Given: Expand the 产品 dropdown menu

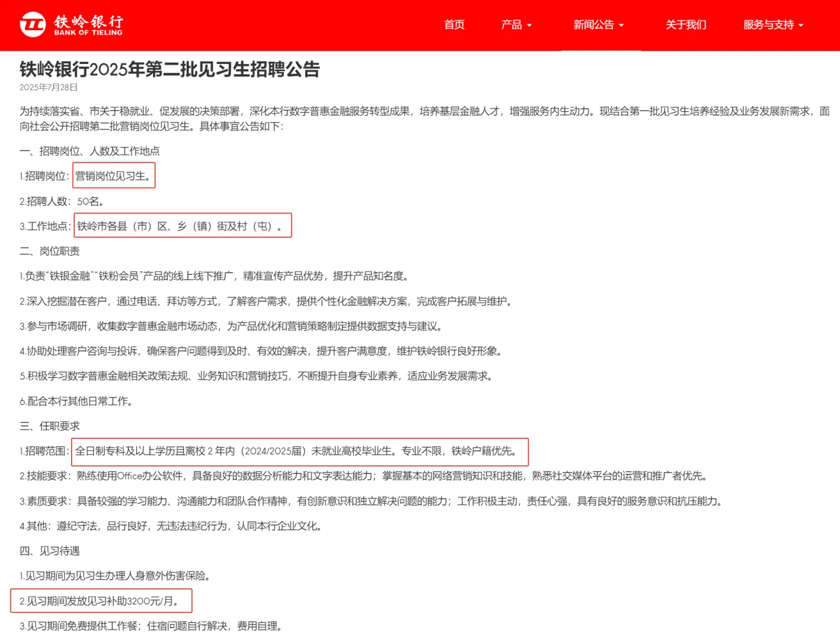Looking at the screenshot, I should point(516,25).
